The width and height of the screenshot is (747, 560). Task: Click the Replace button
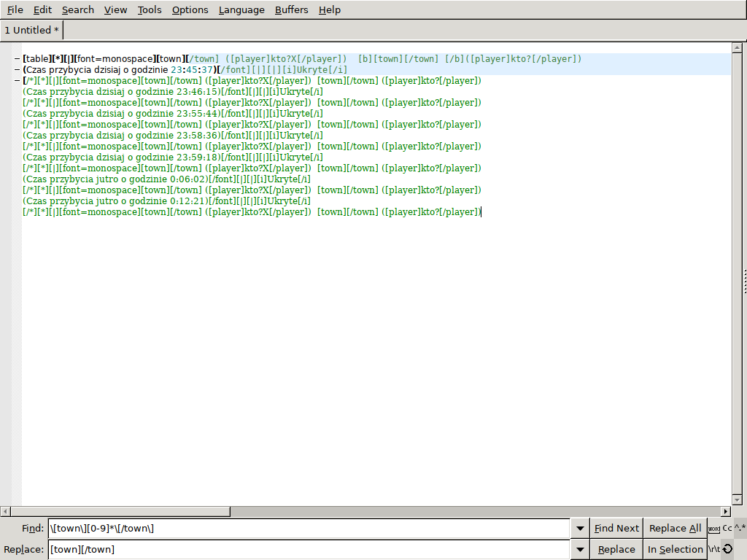pyautogui.click(x=616, y=549)
